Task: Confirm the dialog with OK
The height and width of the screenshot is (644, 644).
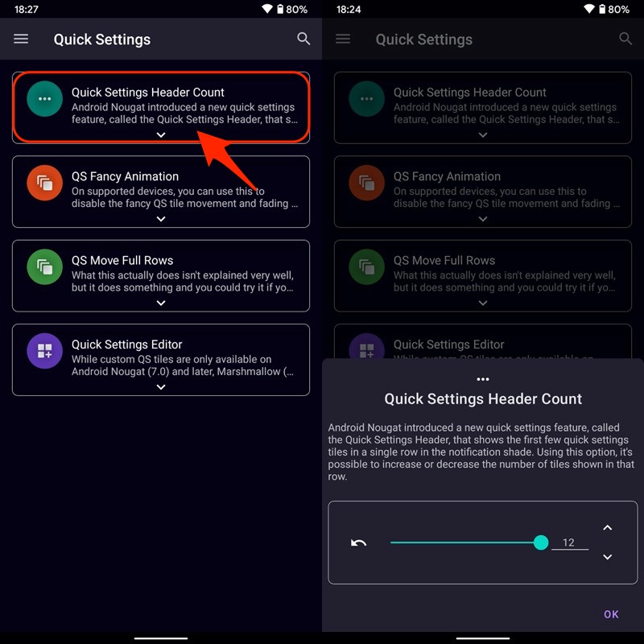Action: (x=611, y=614)
